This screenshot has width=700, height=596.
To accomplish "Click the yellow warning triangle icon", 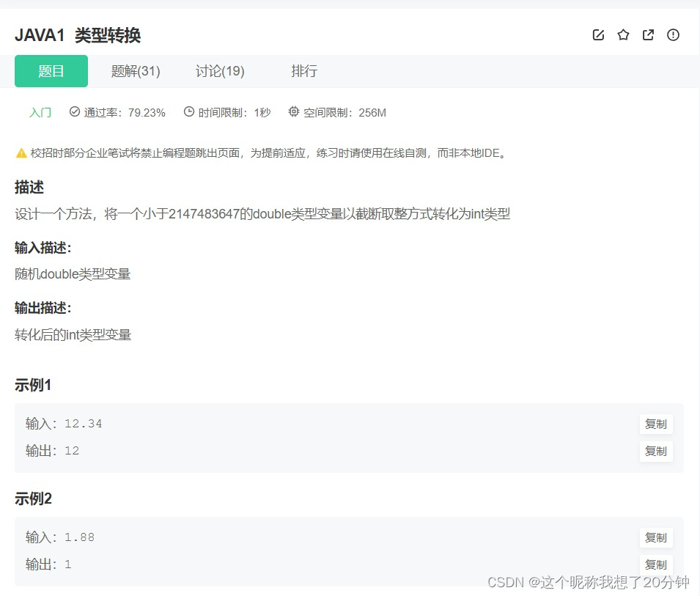I will pyautogui.click(x=21, y=153).
